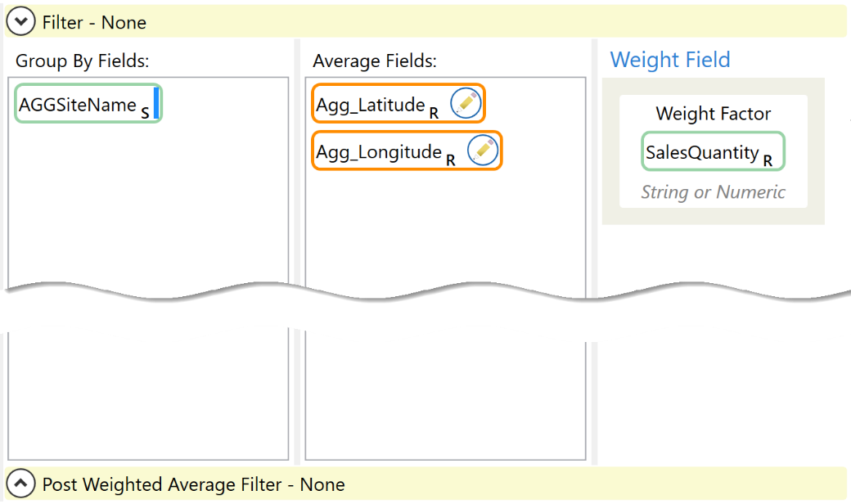The height and width of the screenshot is (504, 851).
Task: Click the "Weight Factor" label
Action: 714,114
